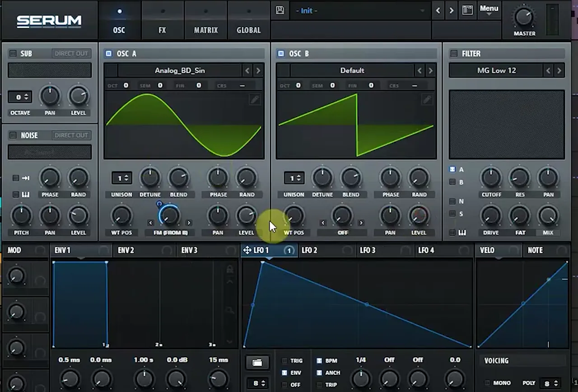
Task: Click SUB DIRECT OUT button
Action: click(x=71, y=53)
